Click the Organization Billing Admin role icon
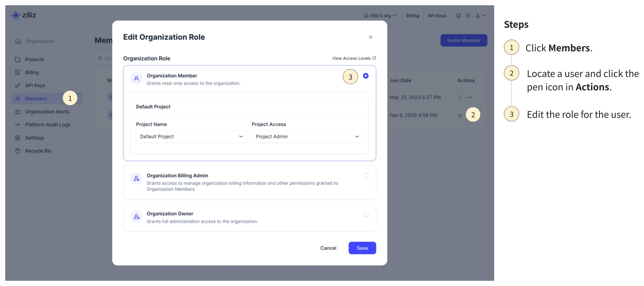644x286 pixels. pos(136,179)
